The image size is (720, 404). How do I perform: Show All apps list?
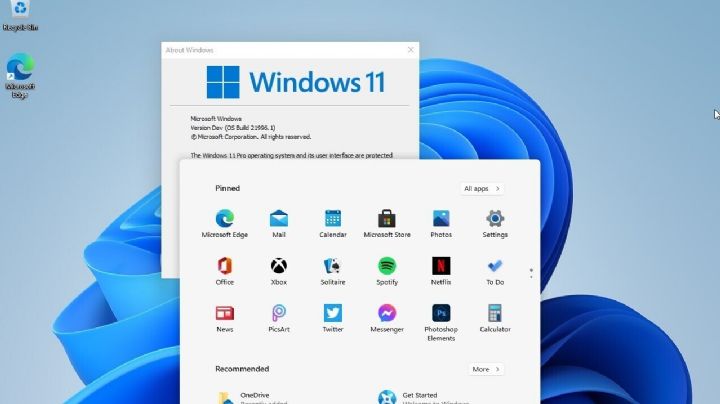click(x=481, y=189)
